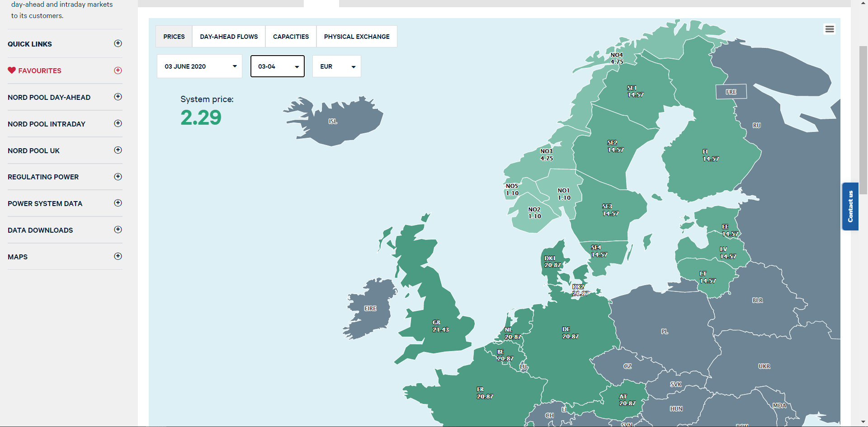Click the Contact us side button
868x427 pixels.
[x=850, y=206]
